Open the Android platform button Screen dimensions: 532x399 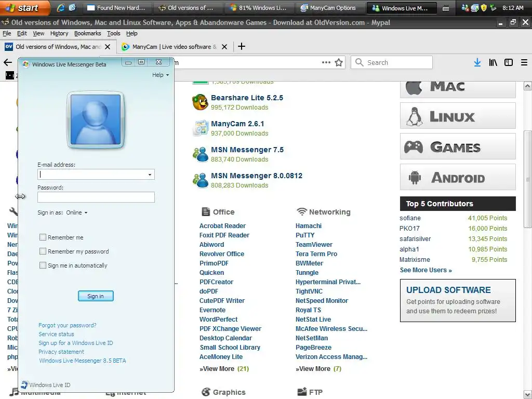tap(458, 177)
